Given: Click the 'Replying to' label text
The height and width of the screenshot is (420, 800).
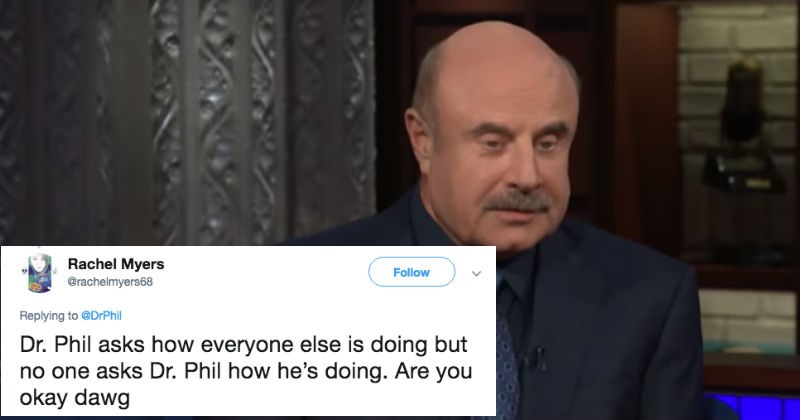Looking at the screenshot, I should [49, 315].
